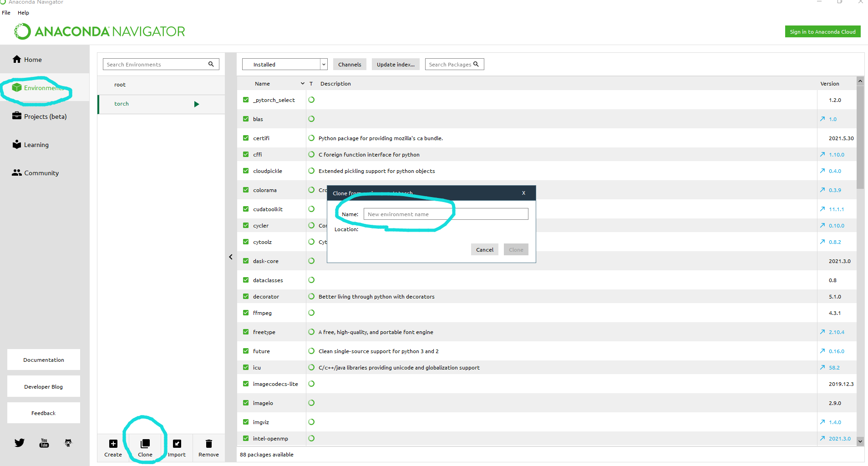Click Cancel in the Clone dialog
Viewport: 868px width, 466px height.
[485, 249]
